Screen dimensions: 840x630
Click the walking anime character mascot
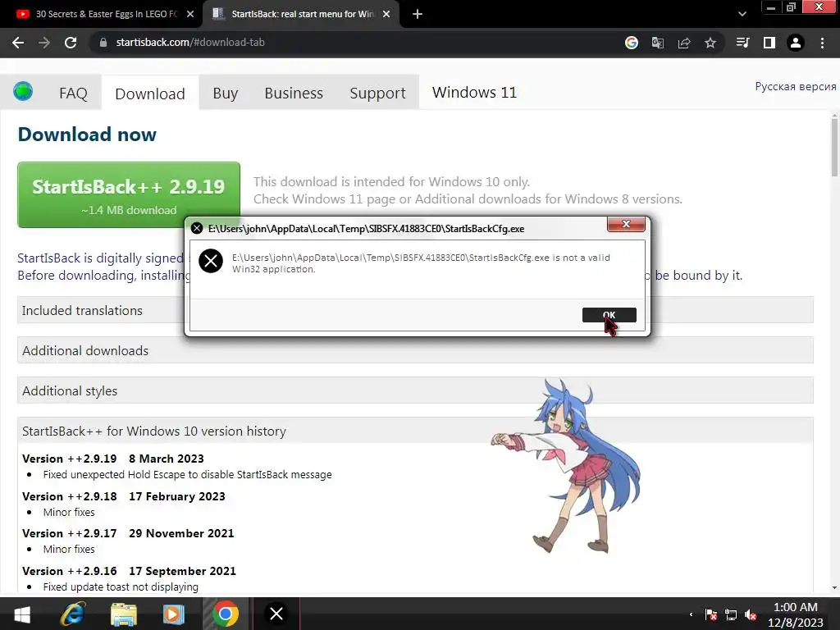(x=567, y=466)
